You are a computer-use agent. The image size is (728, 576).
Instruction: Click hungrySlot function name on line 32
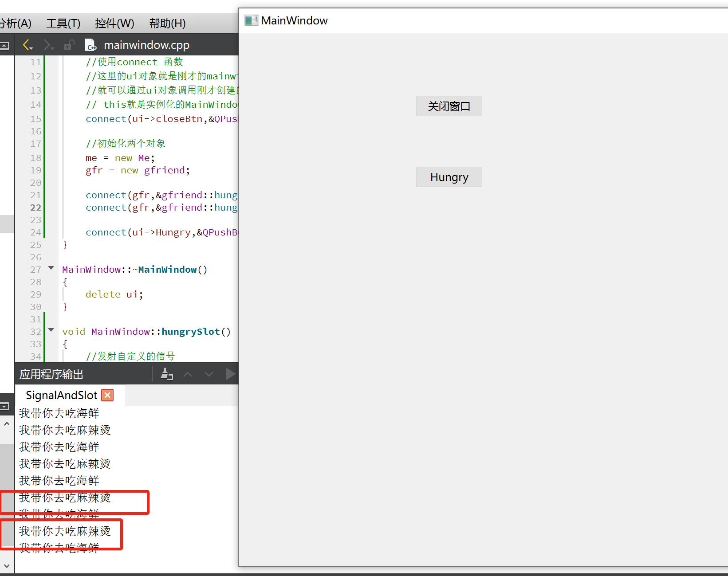click(191, 332)
